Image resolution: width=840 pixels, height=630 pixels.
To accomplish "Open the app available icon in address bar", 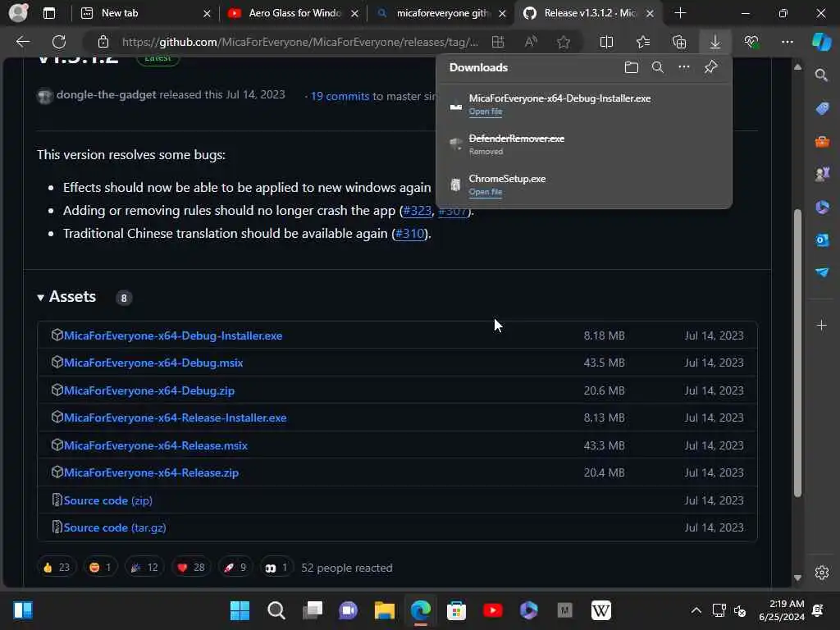I will pyautogui.click(x=498, y=42).
